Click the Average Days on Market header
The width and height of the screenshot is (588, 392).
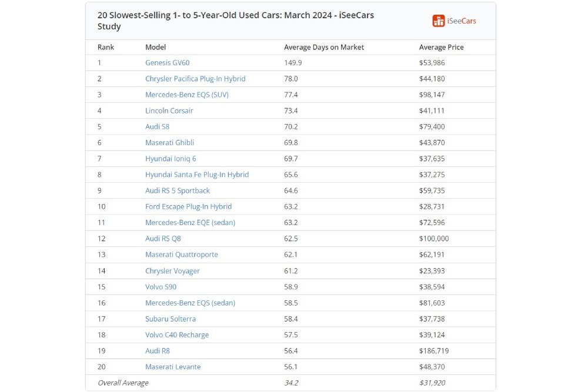[x=324, y=47]
